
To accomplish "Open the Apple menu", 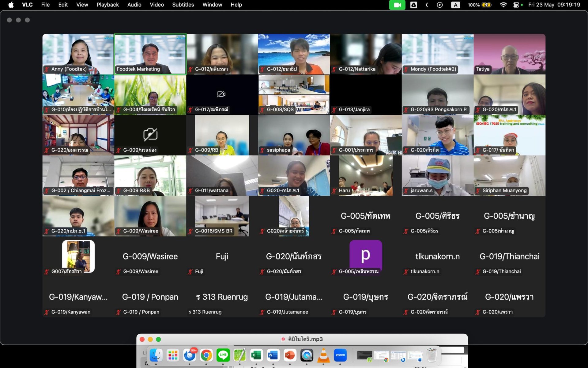I will click(11, 5).
